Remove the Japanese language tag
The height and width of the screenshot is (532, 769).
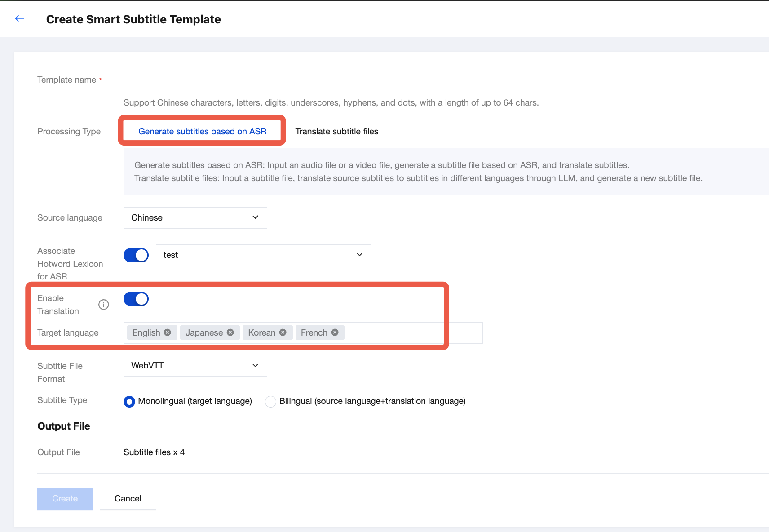[230, 332]
